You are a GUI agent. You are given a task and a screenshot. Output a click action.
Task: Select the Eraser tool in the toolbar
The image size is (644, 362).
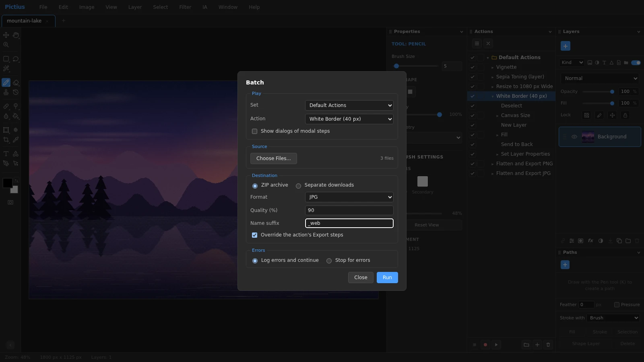[16, 82]
